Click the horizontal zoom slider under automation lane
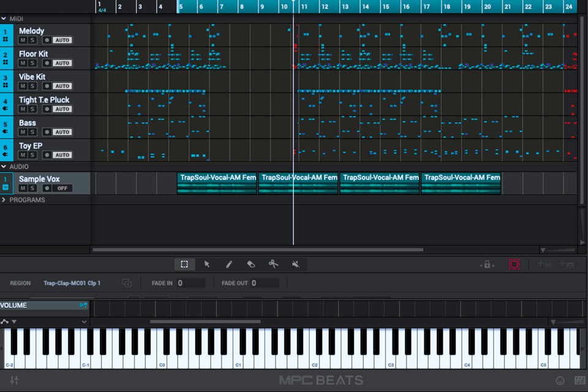 568,322
